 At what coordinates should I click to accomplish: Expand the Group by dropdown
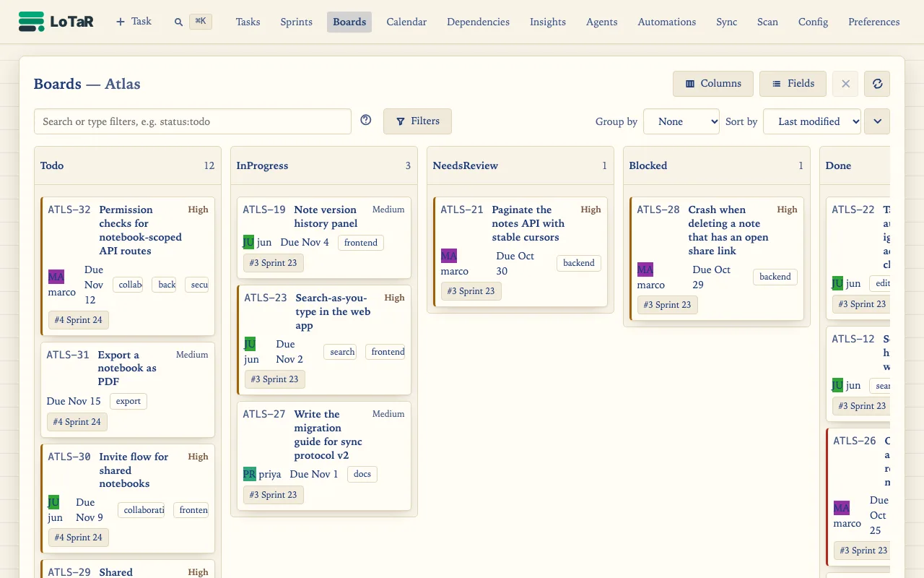coord(681,121)
